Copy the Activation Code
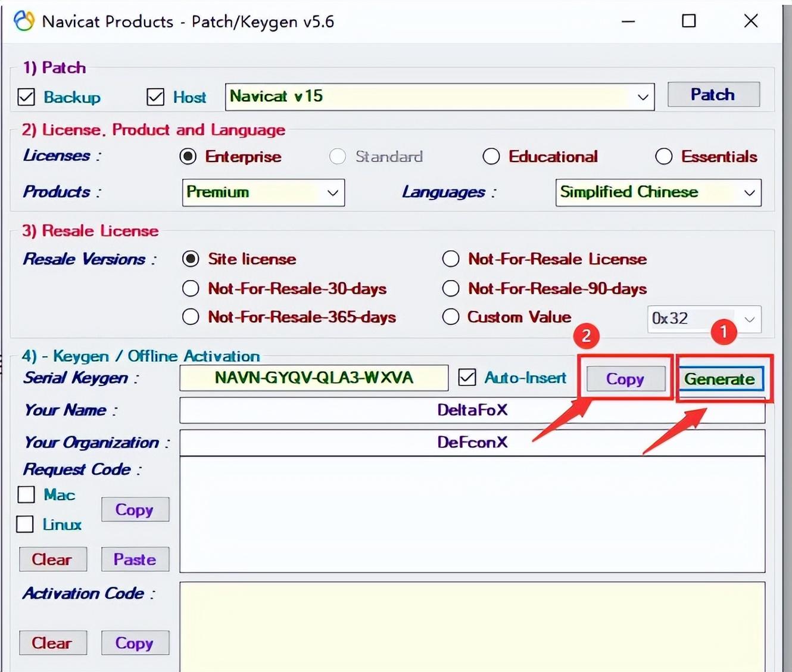 coord(135,643)
